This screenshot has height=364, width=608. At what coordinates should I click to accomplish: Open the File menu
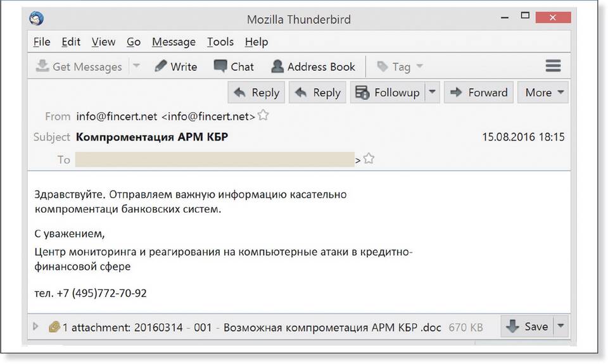pos(42,42)
